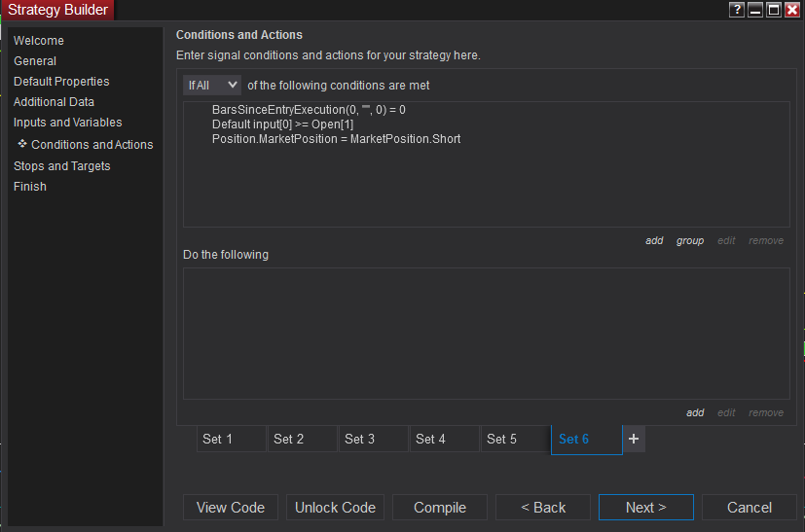Screen dimensions: 805x532
Task: Click the plus icon to add set
Action: 634,439
